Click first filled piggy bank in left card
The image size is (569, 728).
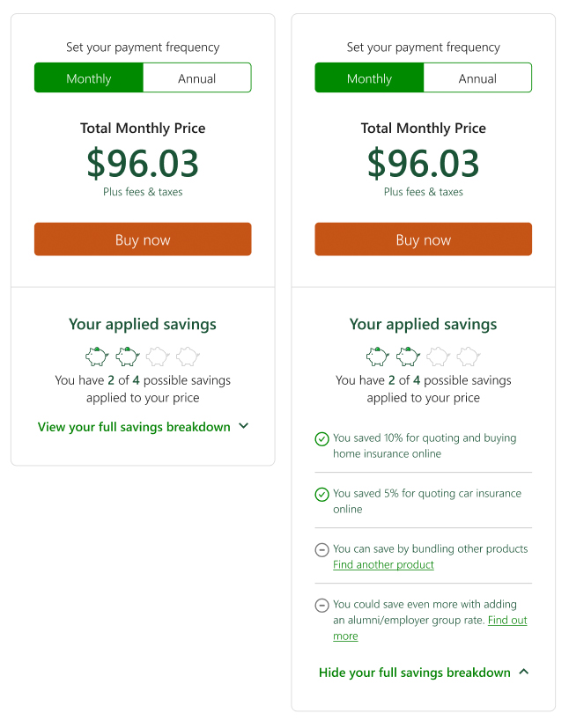[97, 356]
